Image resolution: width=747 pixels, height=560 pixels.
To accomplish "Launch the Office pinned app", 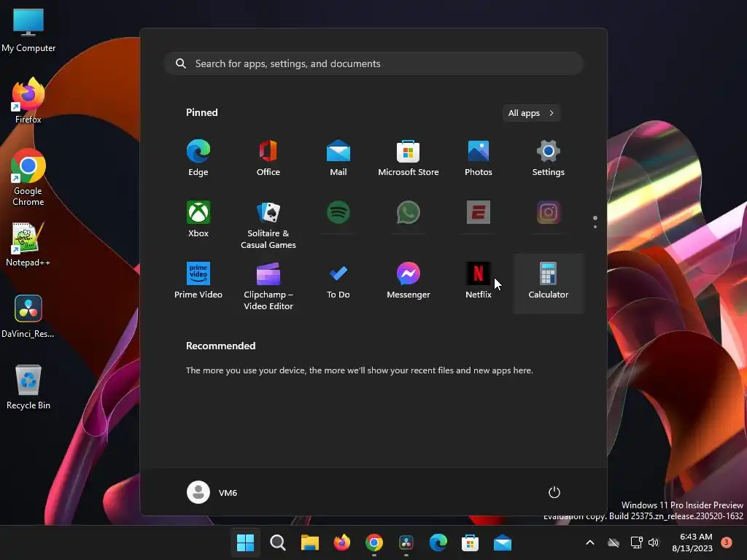I will pyautogui.click(x=268, y=158).
